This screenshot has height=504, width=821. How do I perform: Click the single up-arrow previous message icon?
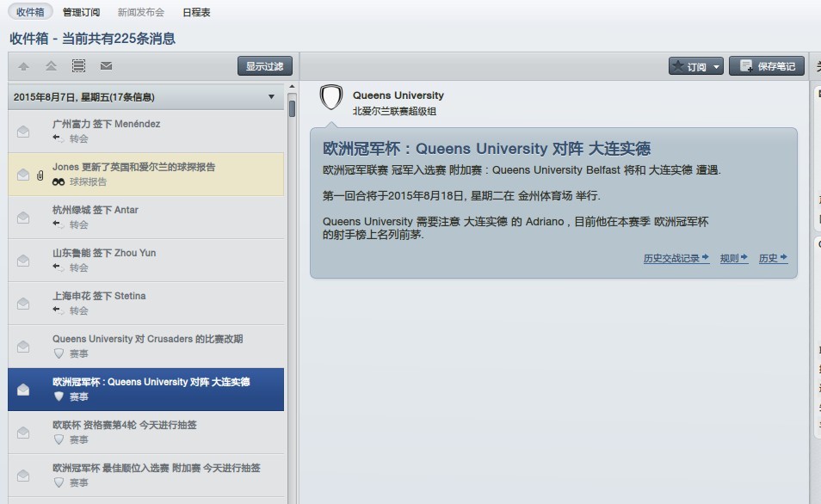click(23, 66)
